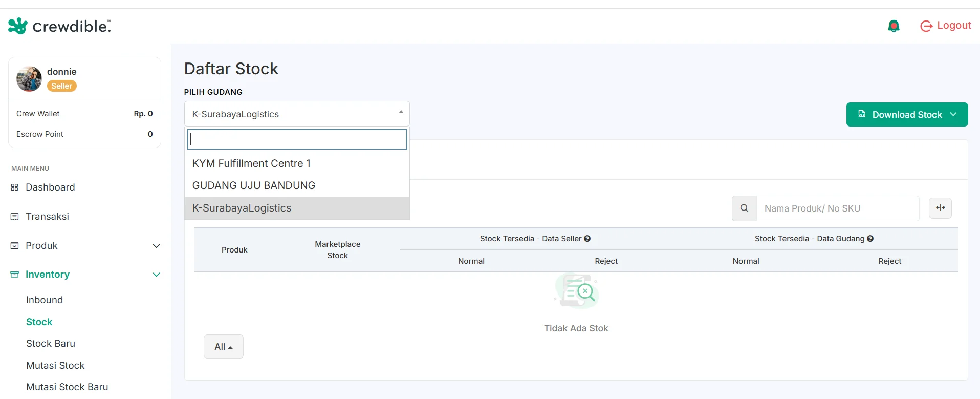
Task: Click the Logout link
Action: click(x=946, y=26)
